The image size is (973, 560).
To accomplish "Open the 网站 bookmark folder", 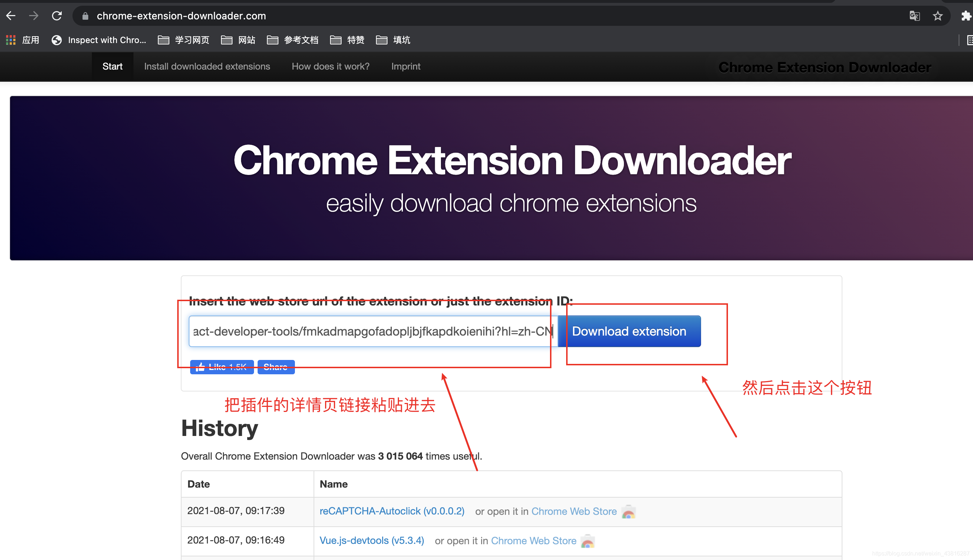I will pyautogui.click(x=238, y=40).
